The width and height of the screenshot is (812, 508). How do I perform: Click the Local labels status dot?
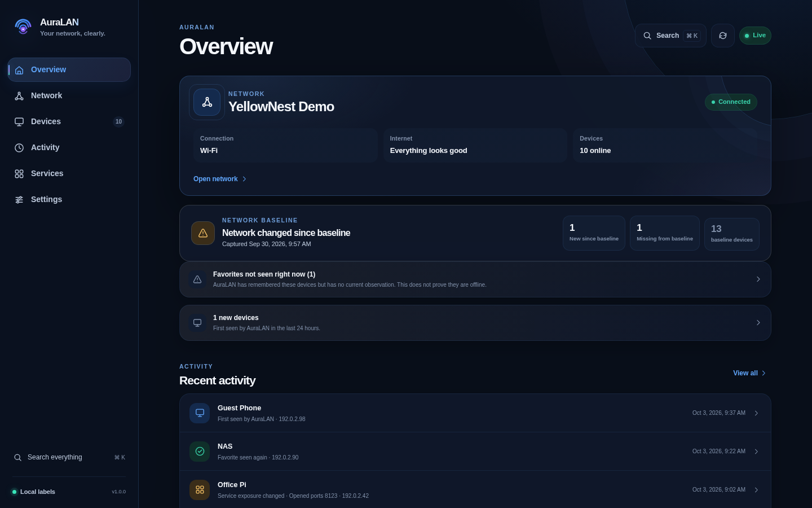click(14, 492)
